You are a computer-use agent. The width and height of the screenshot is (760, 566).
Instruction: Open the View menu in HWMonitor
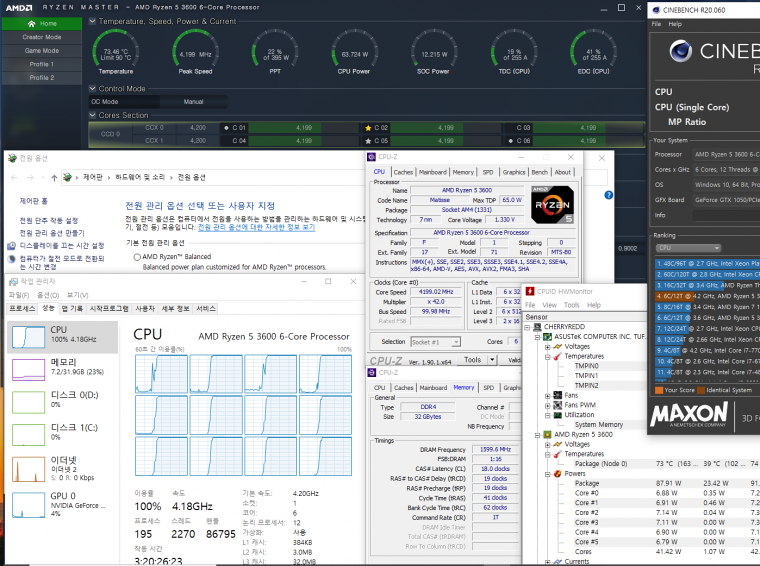[x=549, y=305]
